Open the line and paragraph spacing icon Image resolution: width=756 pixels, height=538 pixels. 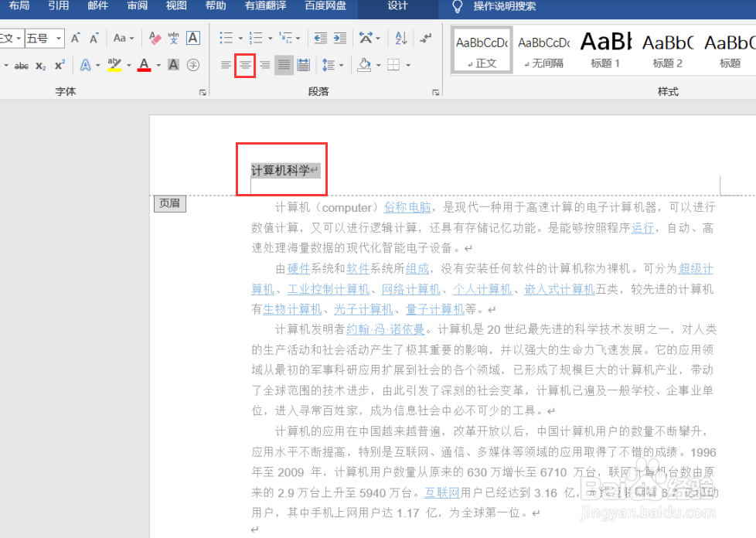(x=329, y=65)
